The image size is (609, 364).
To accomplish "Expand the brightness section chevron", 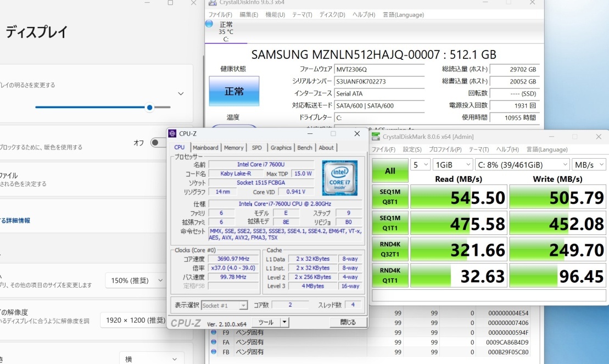I will point(181,94).
